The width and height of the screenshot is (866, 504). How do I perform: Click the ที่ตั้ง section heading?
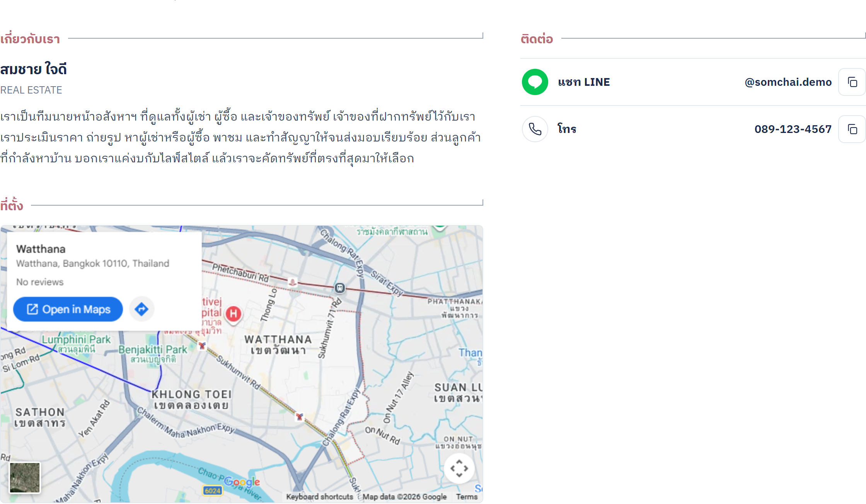coord(12,205)
